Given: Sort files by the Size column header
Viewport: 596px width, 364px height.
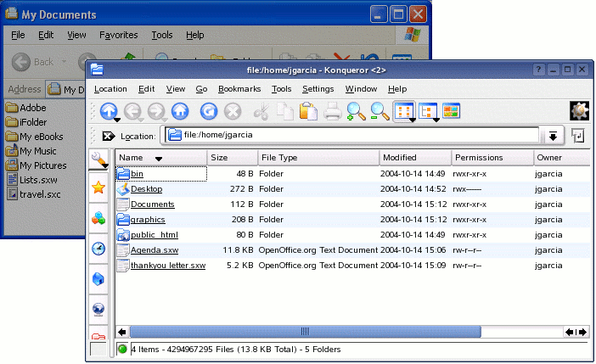Looking at the screenshot, I should (220, 158).
